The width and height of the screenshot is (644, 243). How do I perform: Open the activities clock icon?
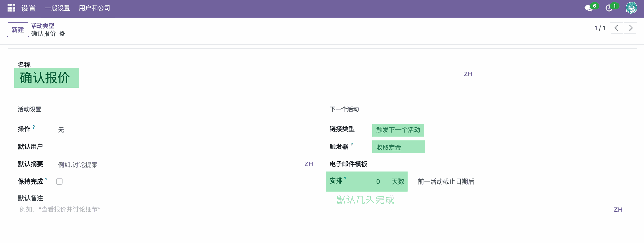609,8
